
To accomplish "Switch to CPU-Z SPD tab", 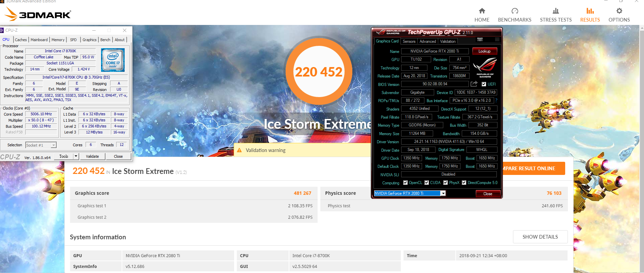I will [x=73, y=40].
